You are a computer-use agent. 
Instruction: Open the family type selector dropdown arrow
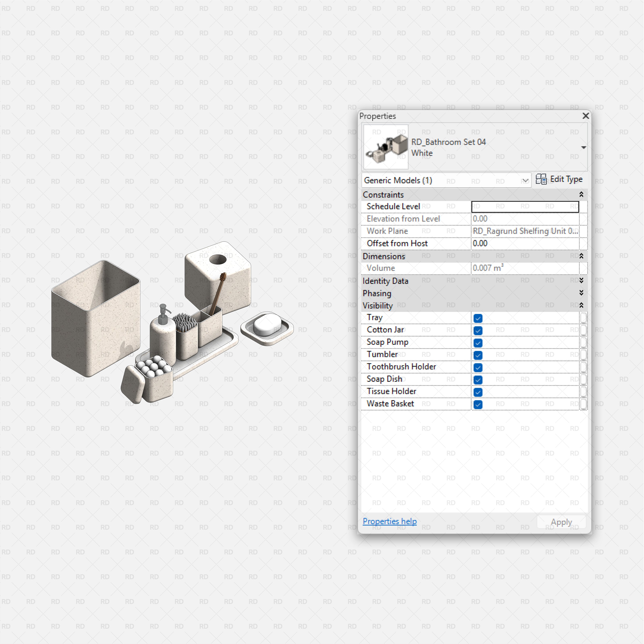tap(583, 147)
